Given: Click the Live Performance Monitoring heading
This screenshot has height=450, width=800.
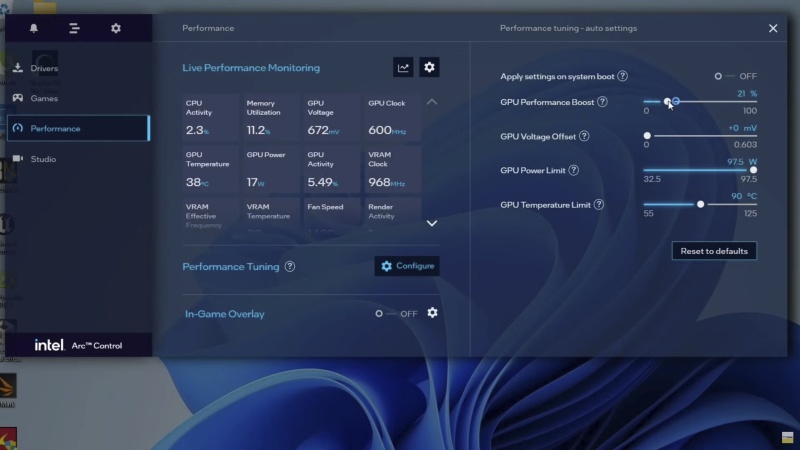Looking at the screenshot, I should point(251,67).
